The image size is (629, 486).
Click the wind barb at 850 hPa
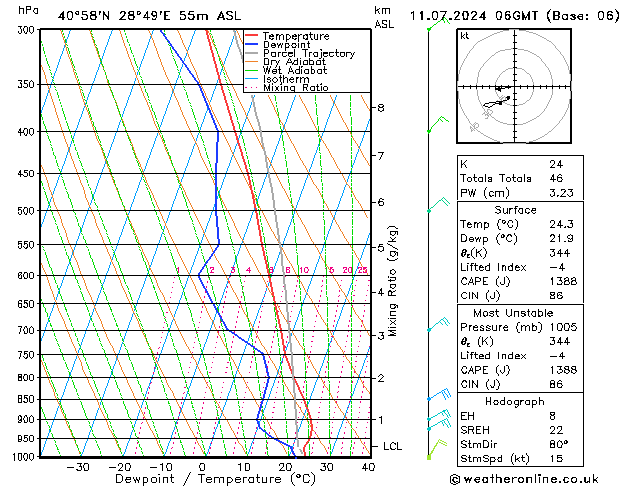[x=439, y=395]
